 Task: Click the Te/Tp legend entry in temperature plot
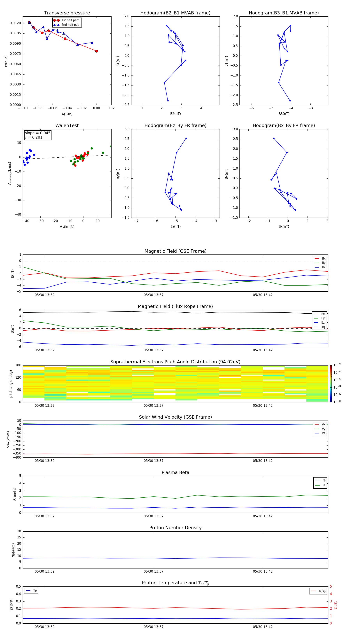click(318, 591)
